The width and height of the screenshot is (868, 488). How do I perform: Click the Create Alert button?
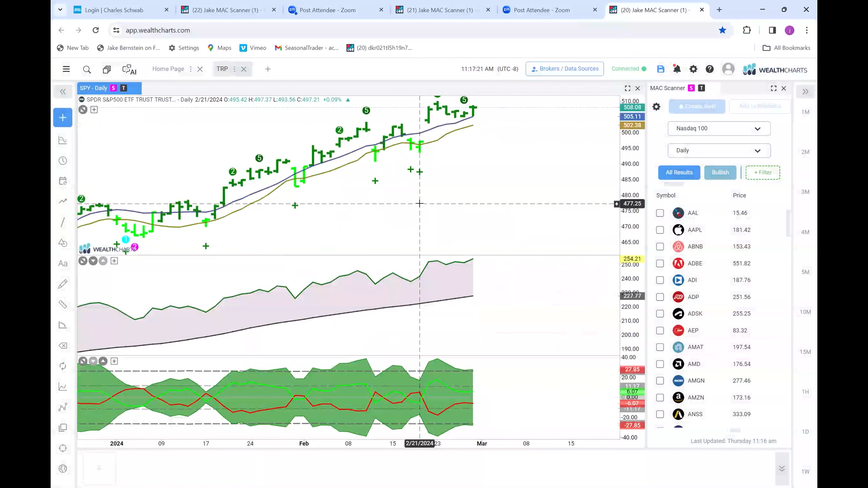[697, 107]
